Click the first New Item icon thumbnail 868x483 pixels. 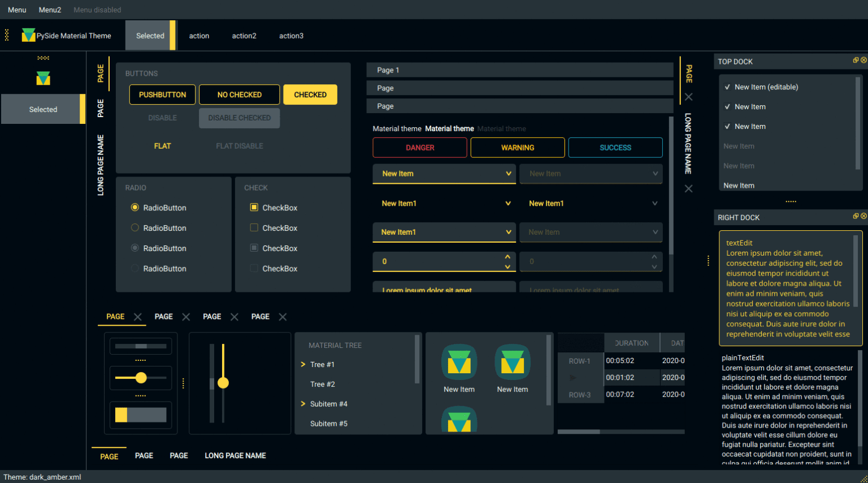point(459,363)
